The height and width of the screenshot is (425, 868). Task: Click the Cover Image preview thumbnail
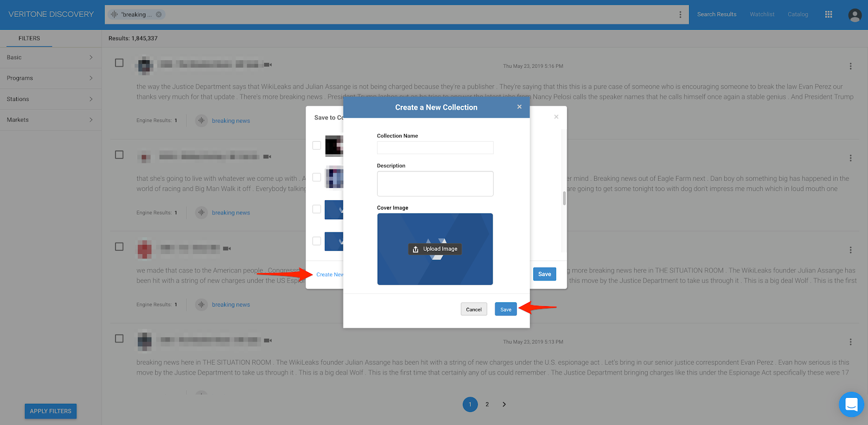(435, 249)
